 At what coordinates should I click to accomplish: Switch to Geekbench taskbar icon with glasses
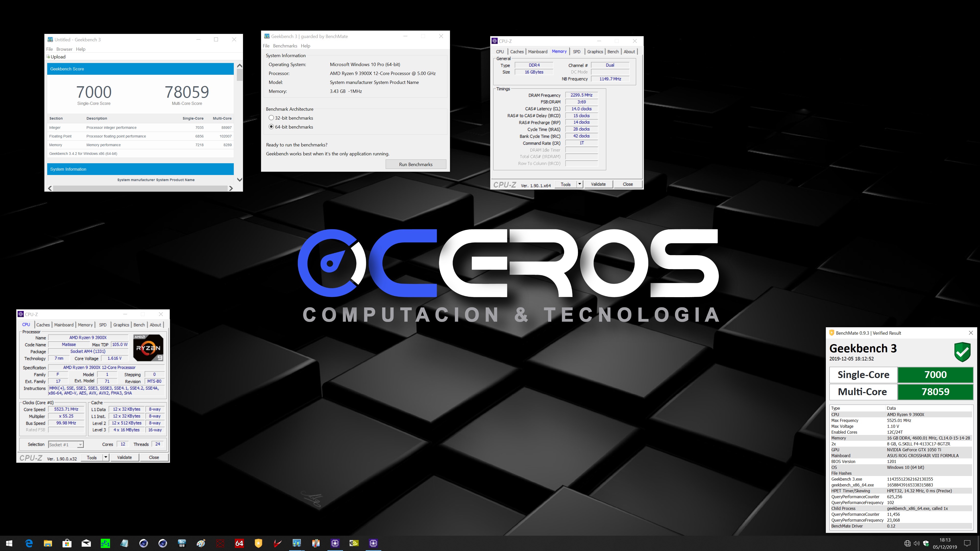click(297, 543)
